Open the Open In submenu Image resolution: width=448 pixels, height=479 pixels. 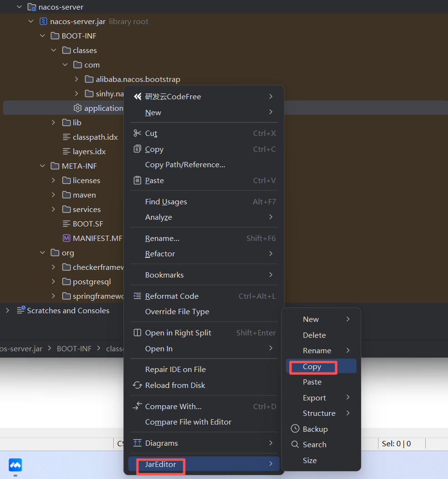point(204,348)
